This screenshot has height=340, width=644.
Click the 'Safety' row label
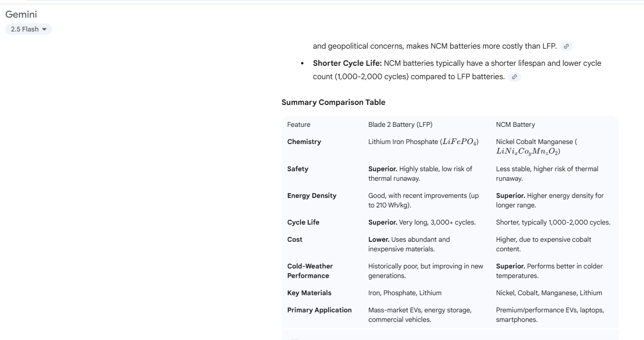[298, 169]
